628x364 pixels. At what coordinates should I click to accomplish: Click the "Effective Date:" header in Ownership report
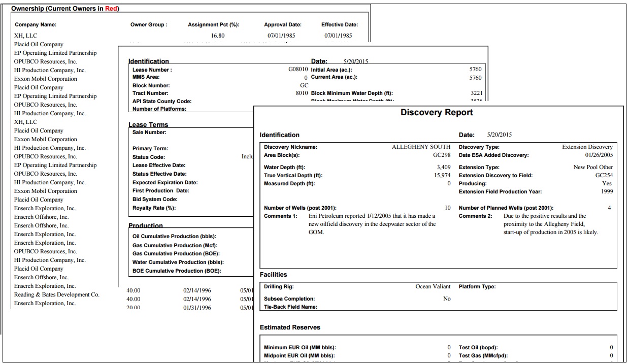click(x=340, y=24)
